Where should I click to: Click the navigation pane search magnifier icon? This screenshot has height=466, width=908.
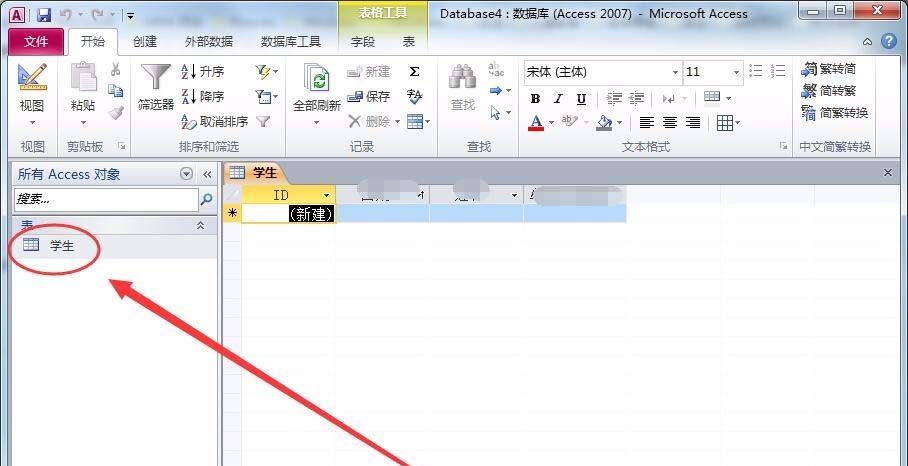click(206, 200)
